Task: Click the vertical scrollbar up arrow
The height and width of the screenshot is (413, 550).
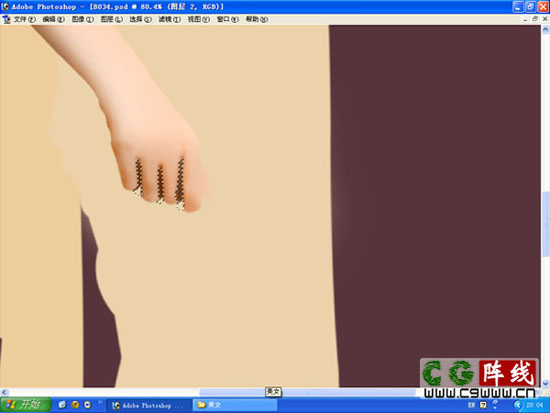Action: click(x=545, y=30)
